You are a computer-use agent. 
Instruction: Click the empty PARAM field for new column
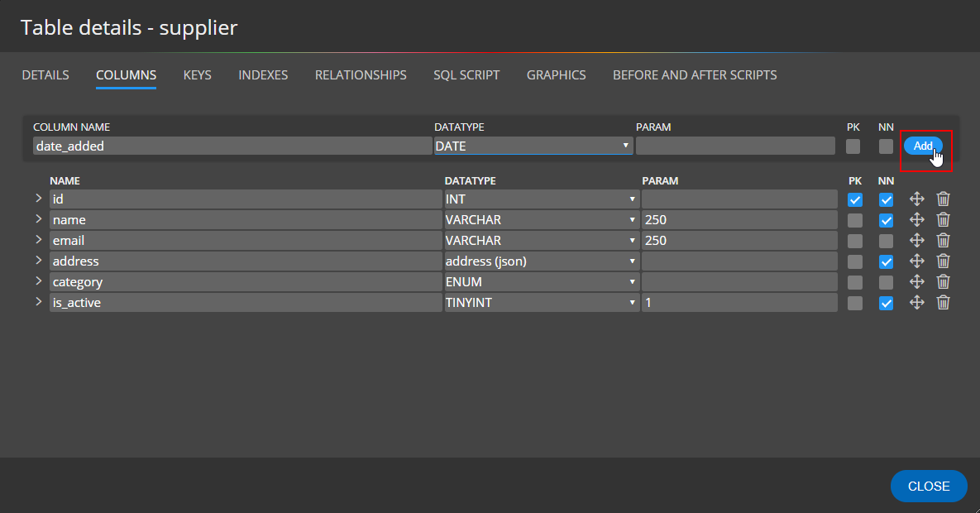(x=735, y=146)
